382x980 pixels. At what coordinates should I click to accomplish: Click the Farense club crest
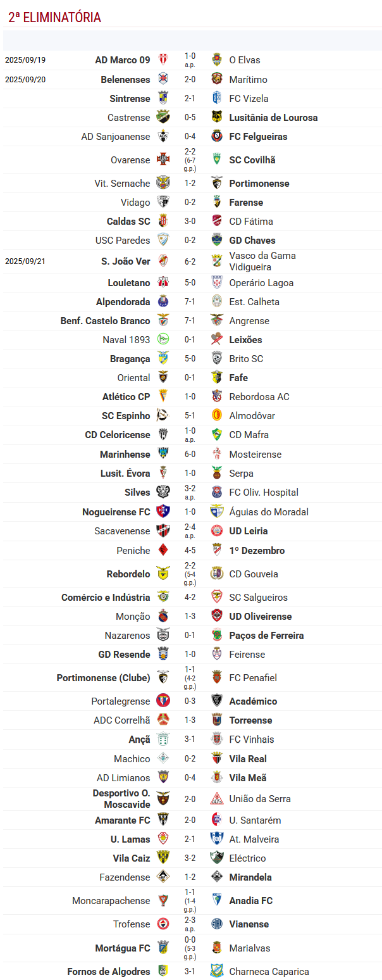pos(217,203)
